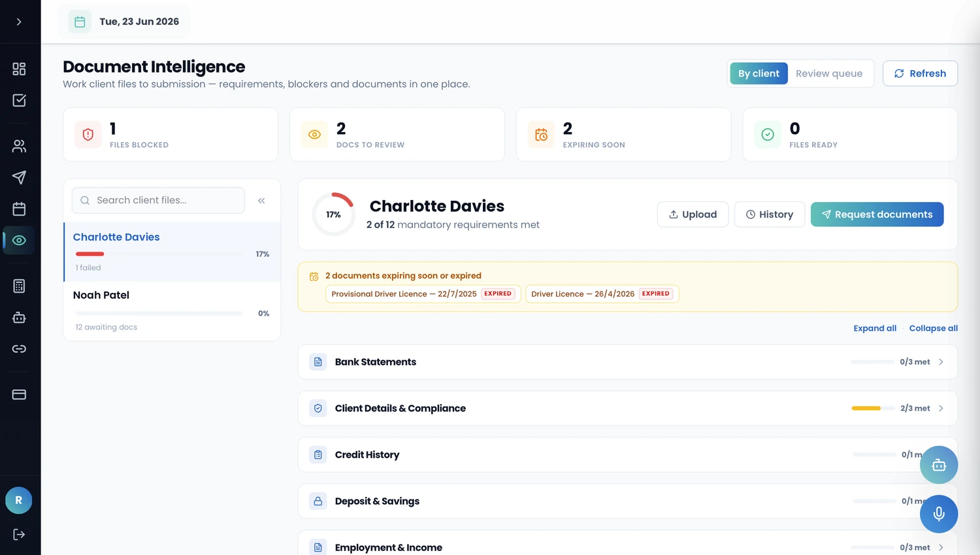This screenshot has height=555, width=980.
Task: Open the History button
Action: (x=770, y=214)
